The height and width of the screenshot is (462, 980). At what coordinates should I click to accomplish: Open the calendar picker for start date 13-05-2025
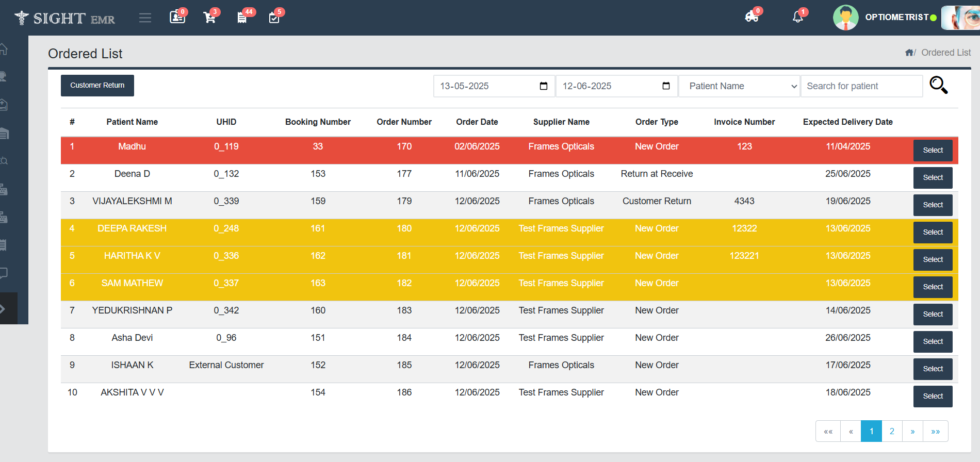click(544, 86)
